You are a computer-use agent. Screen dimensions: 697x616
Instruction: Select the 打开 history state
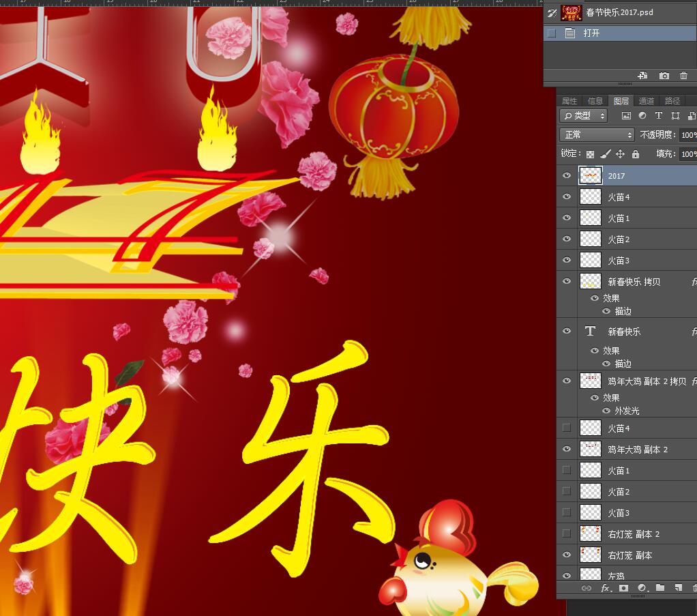point(620,33)
